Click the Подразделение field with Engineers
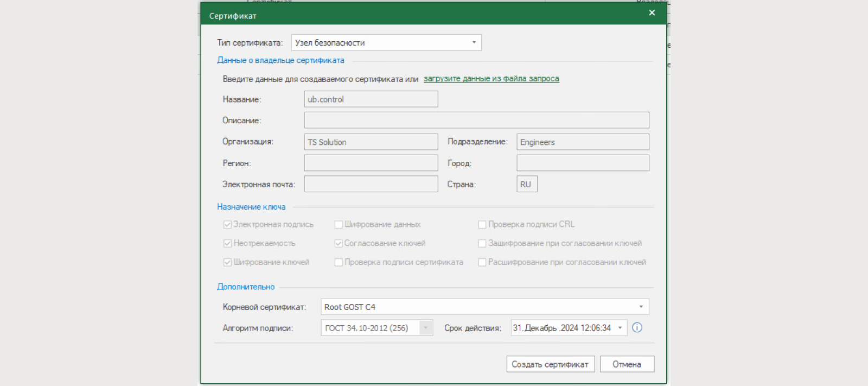 (583, 142)
